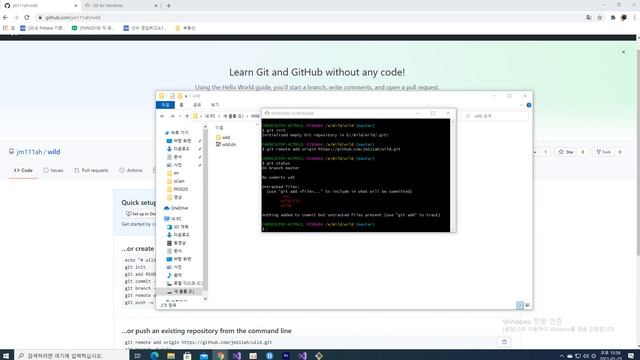
Task: Open the Actions tab on GitHub
Action: [131, 170]
